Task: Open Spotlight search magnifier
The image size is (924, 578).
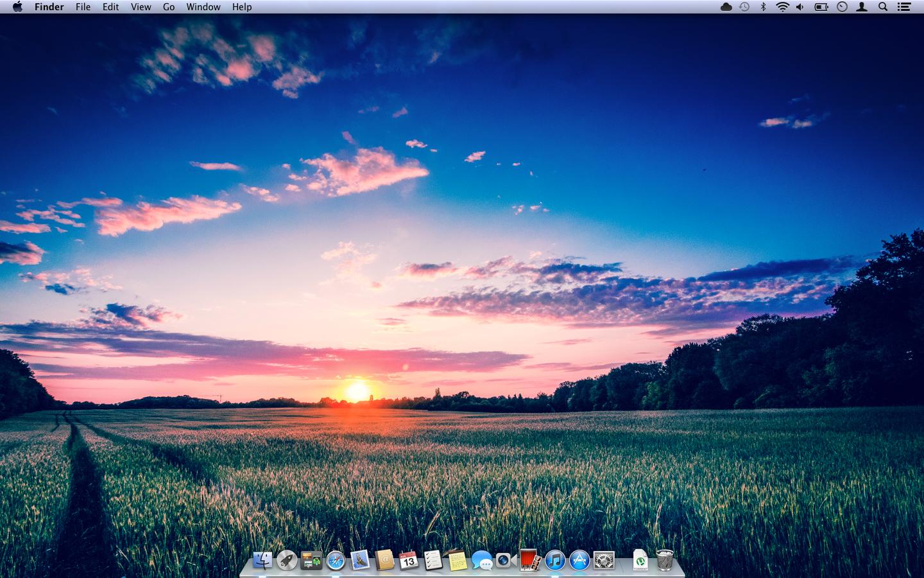Action: coord(883,7)
